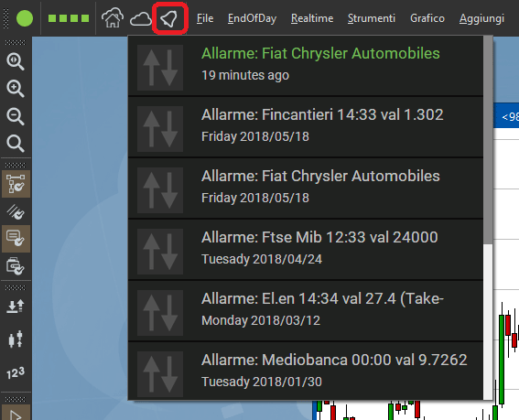Open the File menu
Viewport: 519px width, 420px height.
(205, 18)
